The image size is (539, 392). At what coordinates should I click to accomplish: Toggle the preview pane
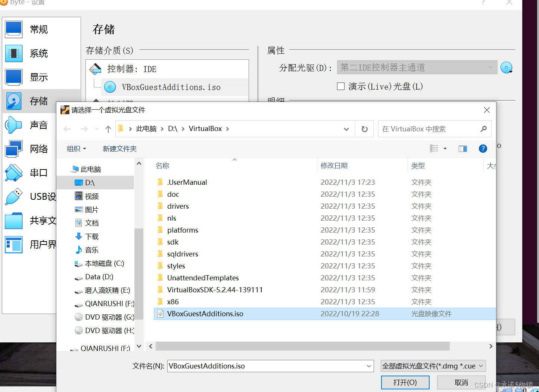point(463,149)
